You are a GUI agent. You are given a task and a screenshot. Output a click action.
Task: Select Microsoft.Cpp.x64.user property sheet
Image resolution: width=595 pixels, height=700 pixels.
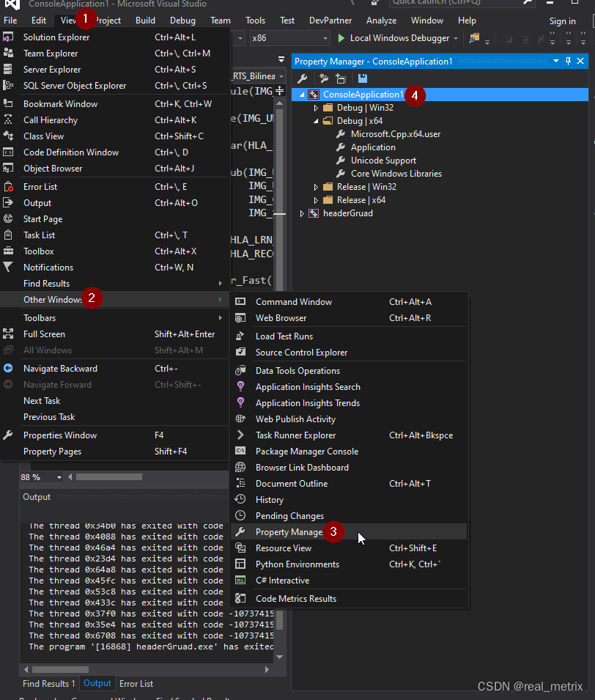[x=396, y=134]
